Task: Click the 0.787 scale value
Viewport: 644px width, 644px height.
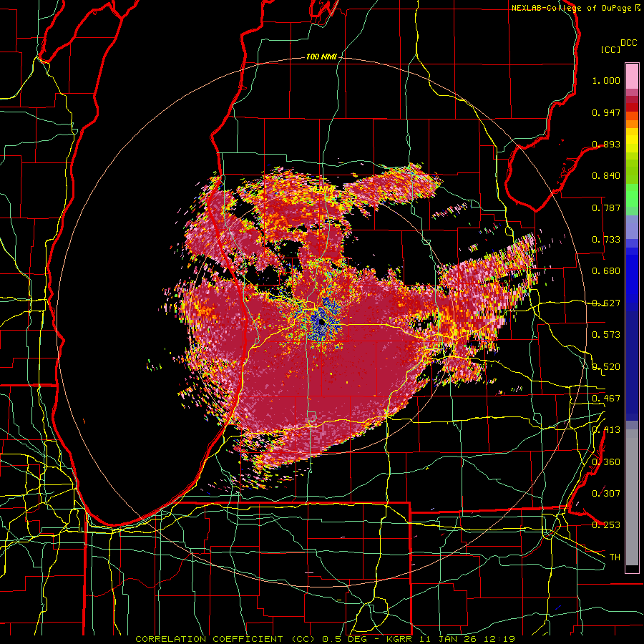Action: click(606, 208)
